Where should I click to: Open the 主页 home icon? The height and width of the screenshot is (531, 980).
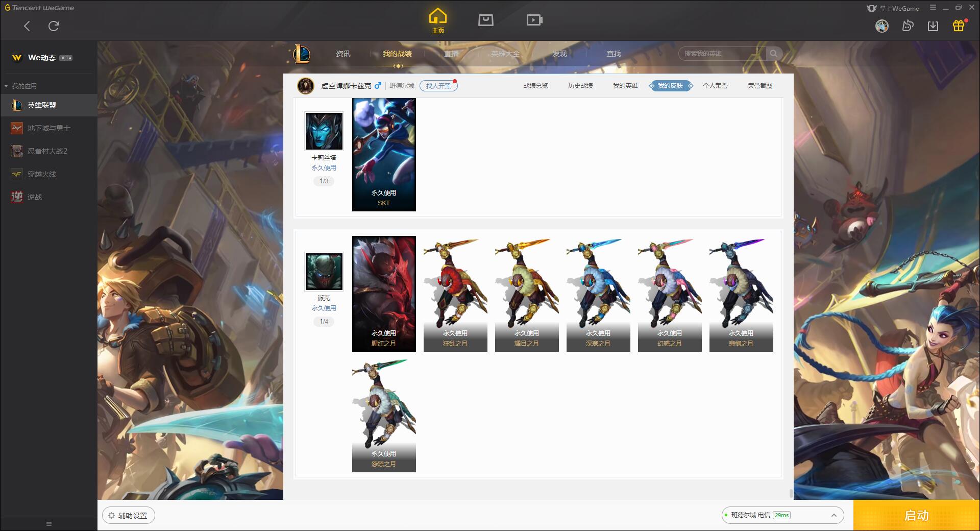click(x=438, y=21)
